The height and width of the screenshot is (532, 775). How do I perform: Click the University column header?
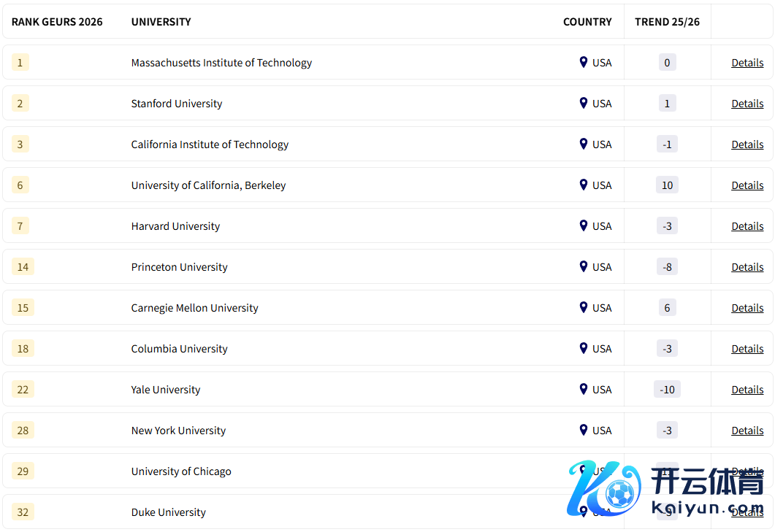[161, 22]
